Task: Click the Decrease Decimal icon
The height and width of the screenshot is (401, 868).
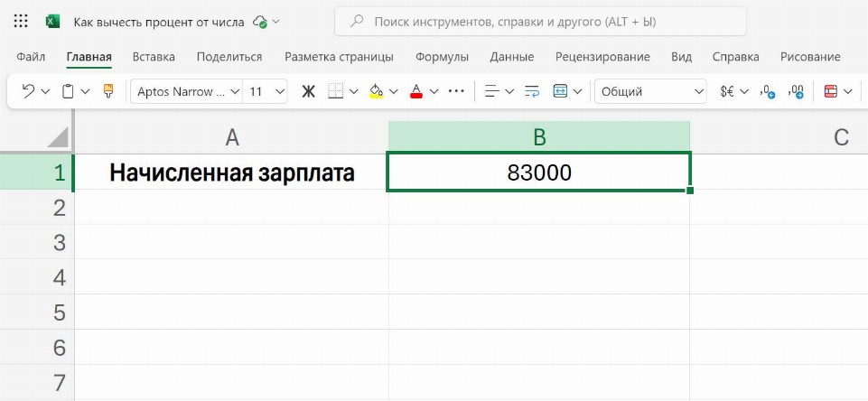Action: (x=796, y=91)
